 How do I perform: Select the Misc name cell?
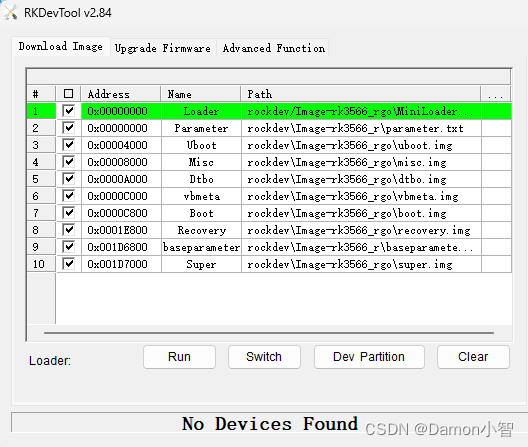point(201,162)
